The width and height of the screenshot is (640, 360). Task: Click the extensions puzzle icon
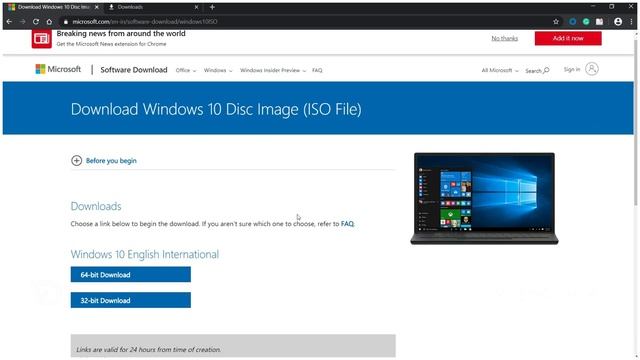600,22
